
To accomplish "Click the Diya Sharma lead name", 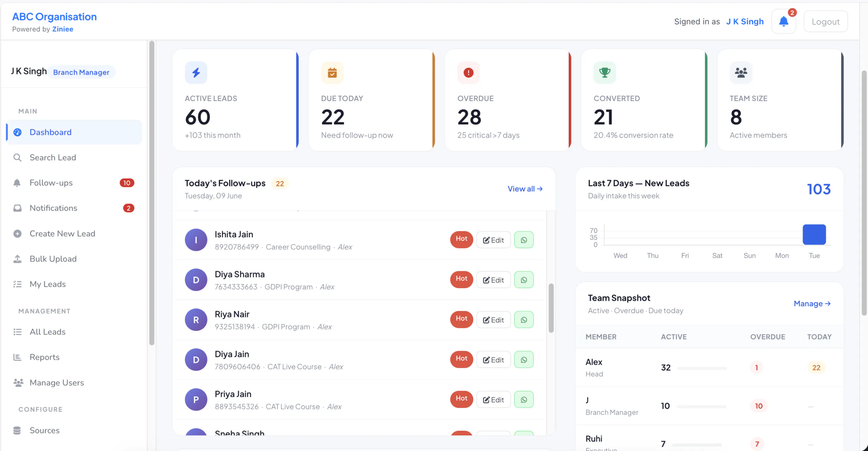I will 240,274.
